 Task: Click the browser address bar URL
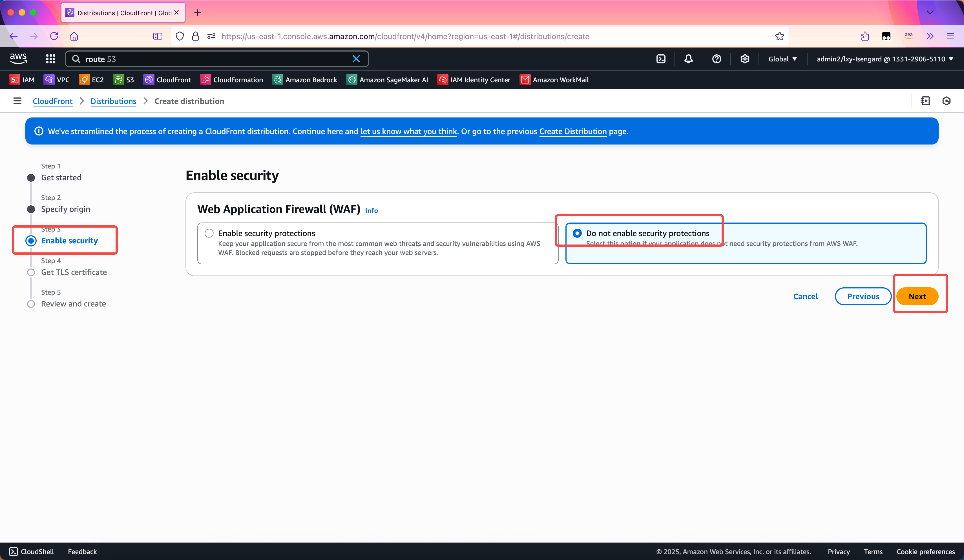coord(405,36)
